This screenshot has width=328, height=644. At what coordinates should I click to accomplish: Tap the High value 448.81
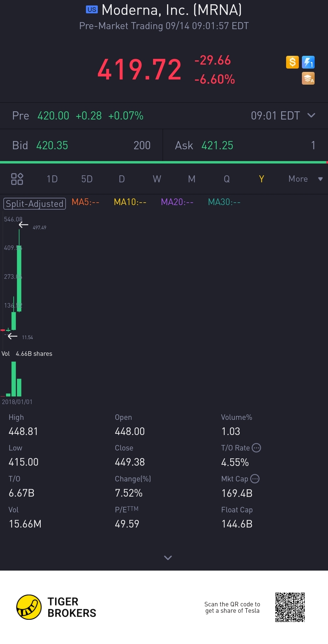[x=23, y=431]
